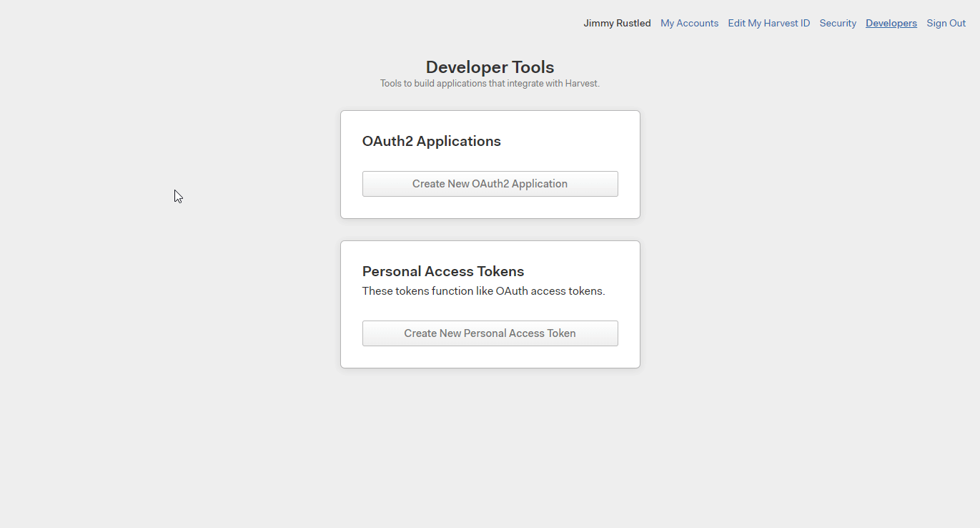
Task: Click the Jimmy Rustled account name
Action: [616, 23]
